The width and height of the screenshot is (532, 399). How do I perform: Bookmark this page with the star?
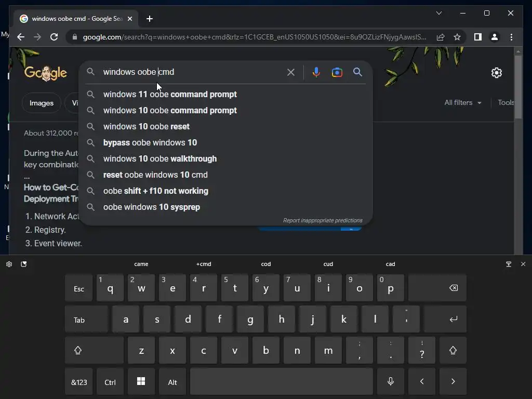[x=457, y=37]
